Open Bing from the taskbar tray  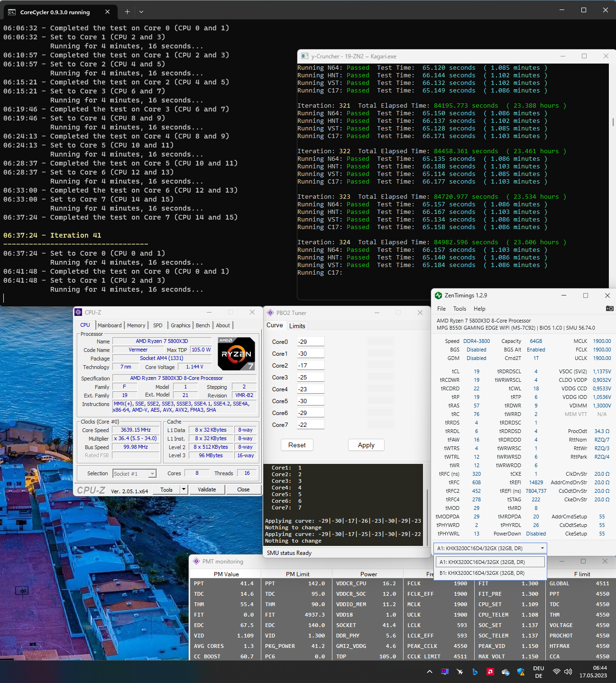click(475, 672)
